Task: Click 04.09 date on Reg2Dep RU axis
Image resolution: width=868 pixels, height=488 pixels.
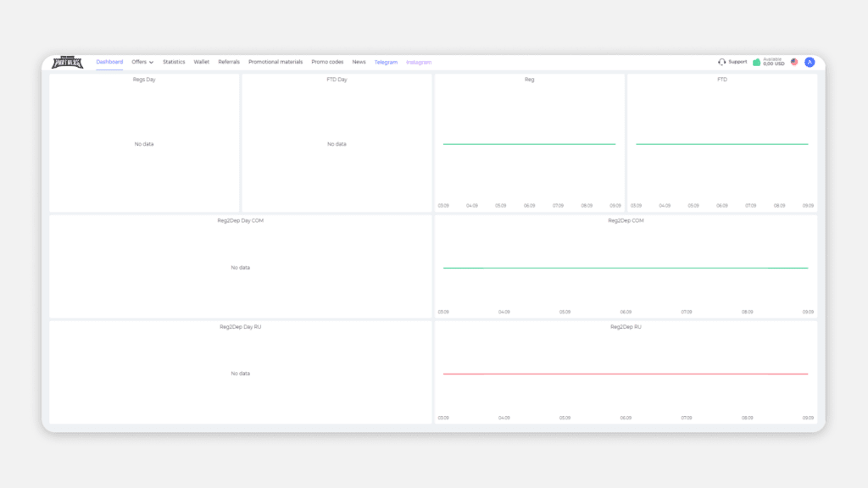Action: point(504,419)
